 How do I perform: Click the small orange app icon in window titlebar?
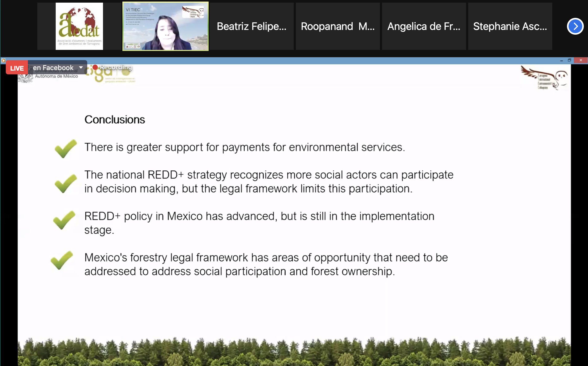click(x=3, y=60)
